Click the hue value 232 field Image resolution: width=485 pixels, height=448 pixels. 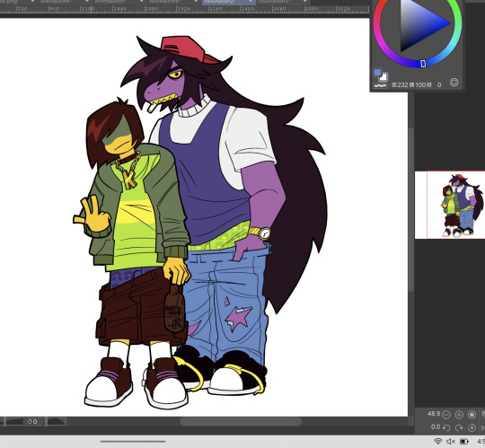point(402,84)
